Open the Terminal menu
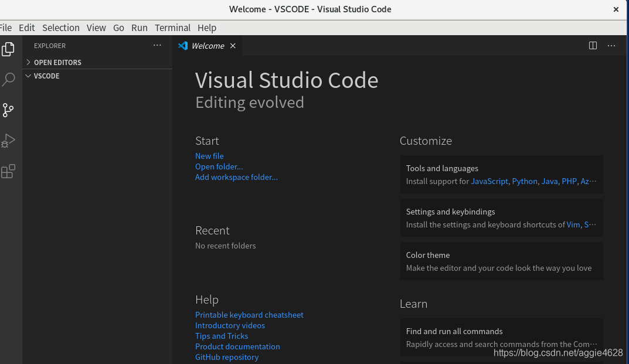 pyautogui.click(x=172, y=28)
